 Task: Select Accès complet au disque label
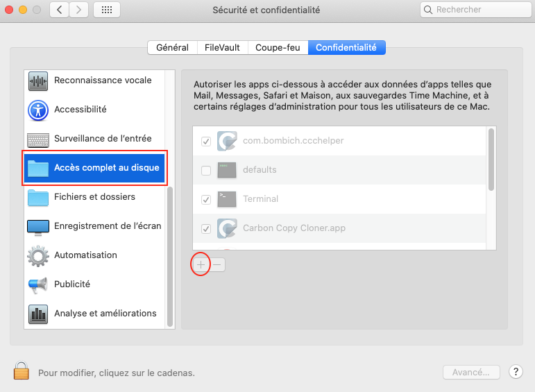(106, 167)
